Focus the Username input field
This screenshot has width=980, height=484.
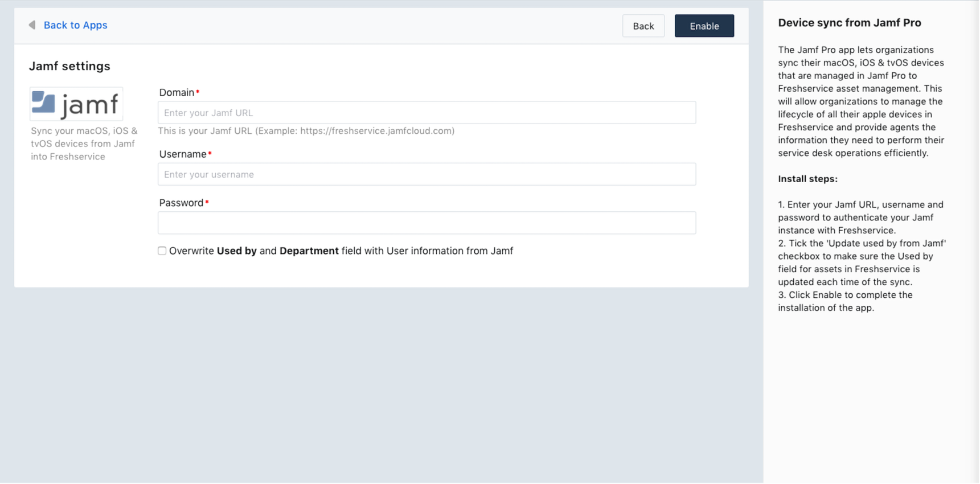(427, 174)
